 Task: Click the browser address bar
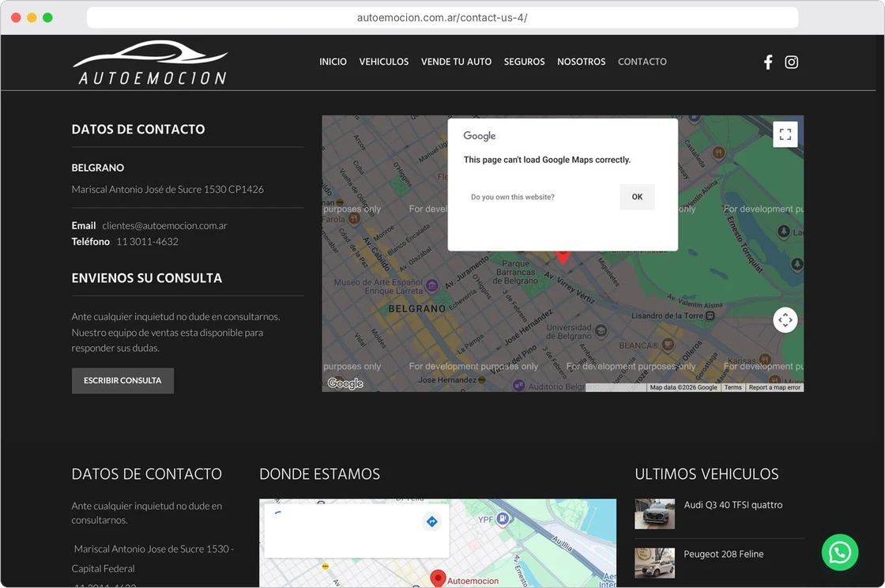click(x=442, y=17)
